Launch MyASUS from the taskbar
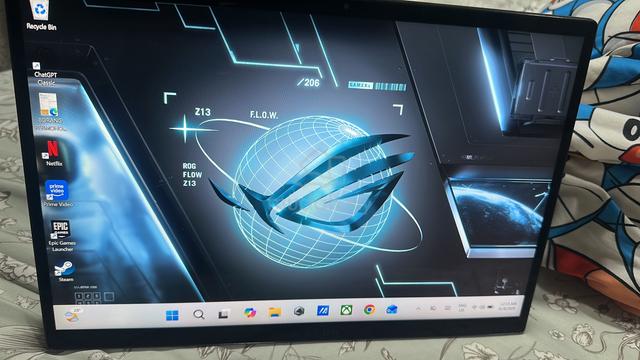 [323, 311]
